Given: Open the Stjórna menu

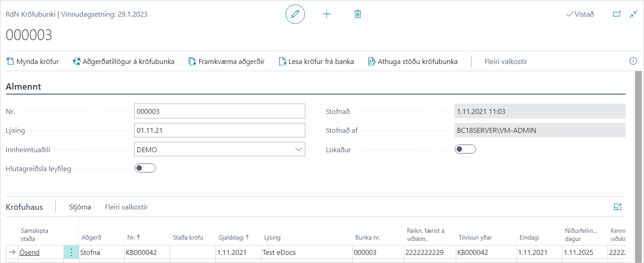Looking at the screenshot, I should 80,207.
